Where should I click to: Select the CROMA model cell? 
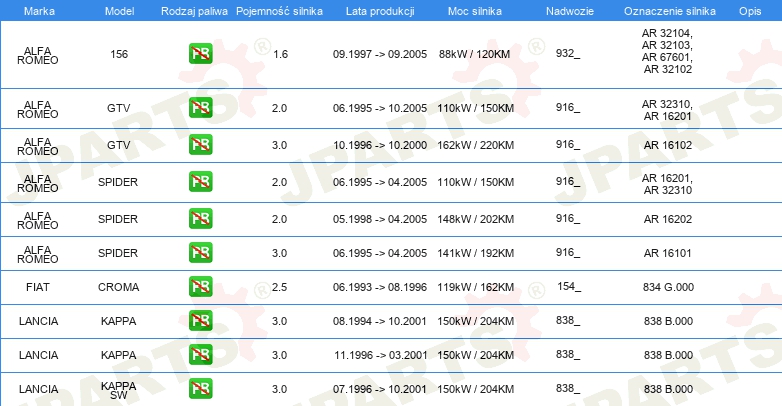click(x=118, y=287)
